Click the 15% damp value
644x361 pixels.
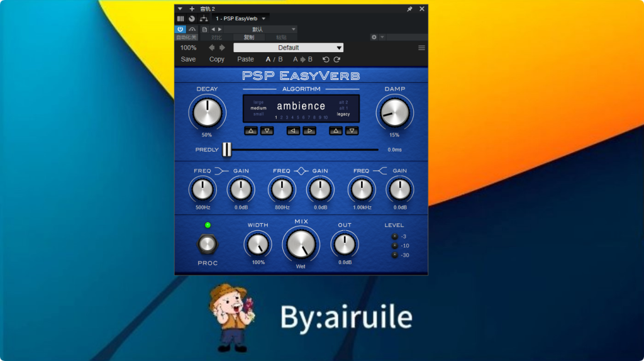[394, 135]
